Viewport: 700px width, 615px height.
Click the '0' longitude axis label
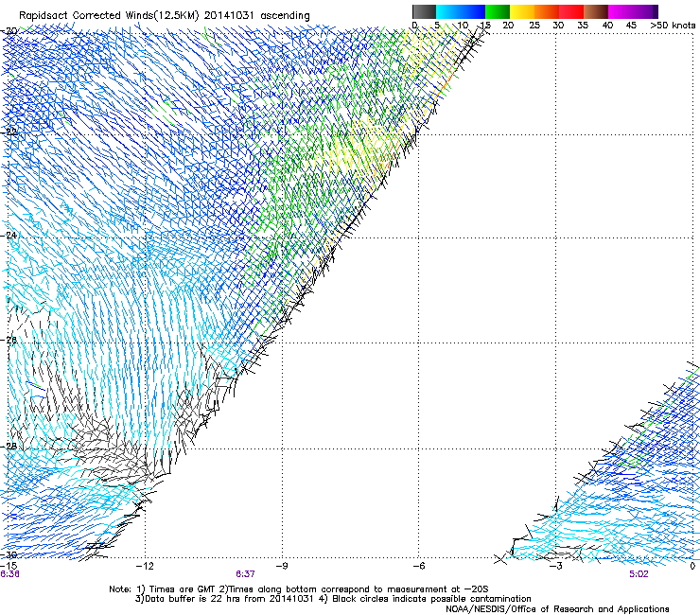pyautogui.click(x=692, y=566)
